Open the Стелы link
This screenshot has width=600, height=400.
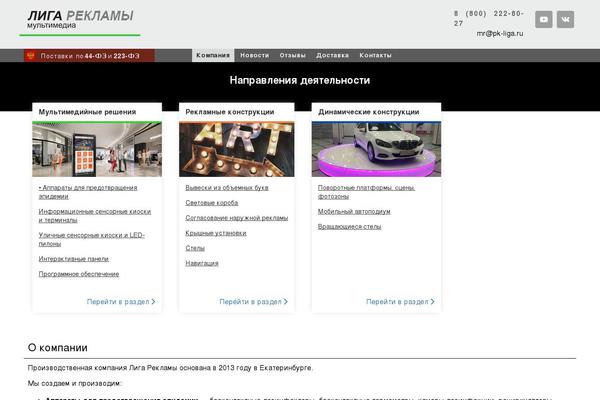[195, 248]
